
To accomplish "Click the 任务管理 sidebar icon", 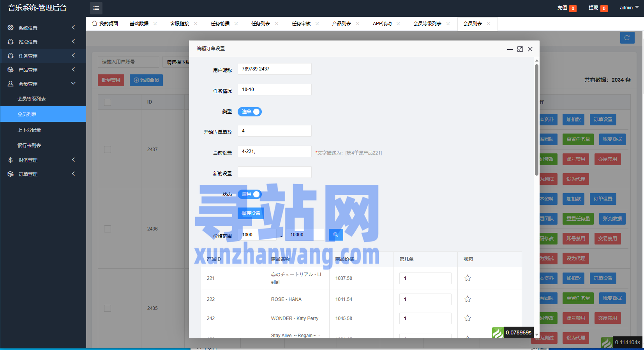I will 11,56.
